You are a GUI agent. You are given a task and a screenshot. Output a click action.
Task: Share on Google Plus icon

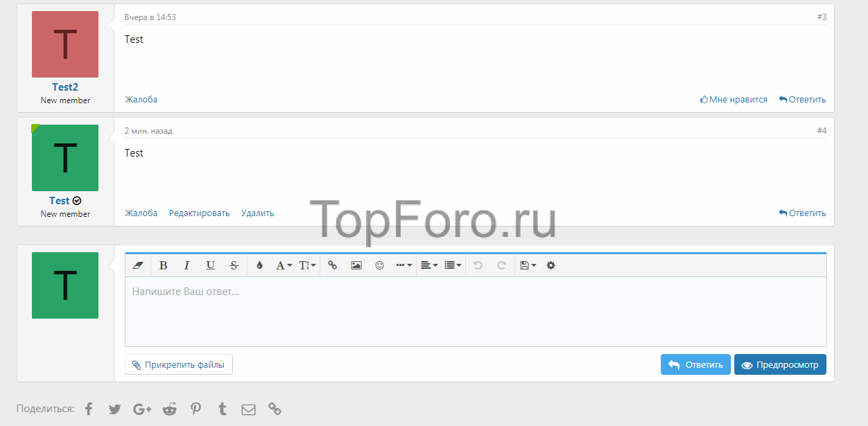pos(142,409)
